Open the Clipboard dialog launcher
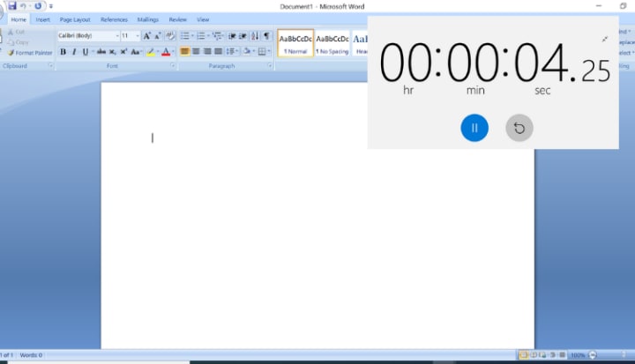This screenshot has height=364, width=635. pos(50,65)
